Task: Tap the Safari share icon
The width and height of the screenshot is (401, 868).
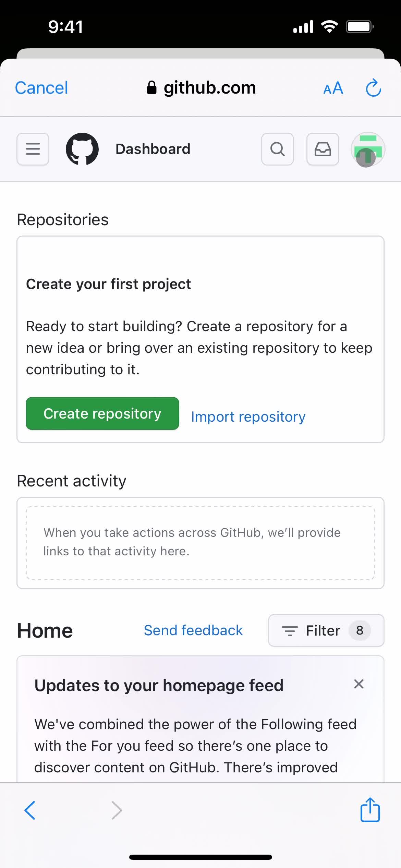Action: click(370, 810)
